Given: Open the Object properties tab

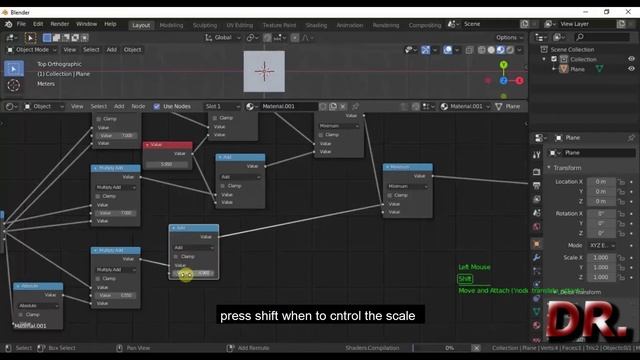Looking at the screenshot, I should [x=537, y=244].
